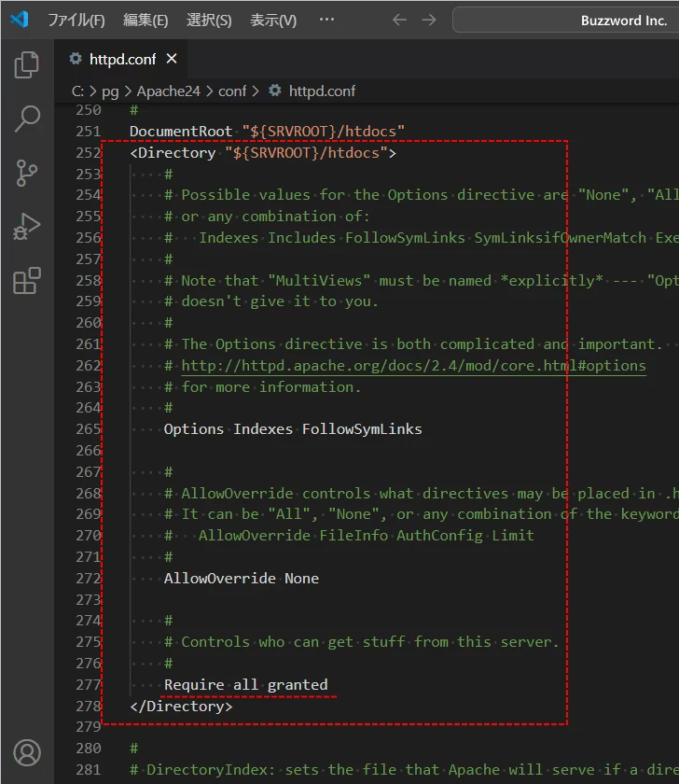679x784 pixels.
Task: Open the Search view in activity bar
Action: (27, 119)
